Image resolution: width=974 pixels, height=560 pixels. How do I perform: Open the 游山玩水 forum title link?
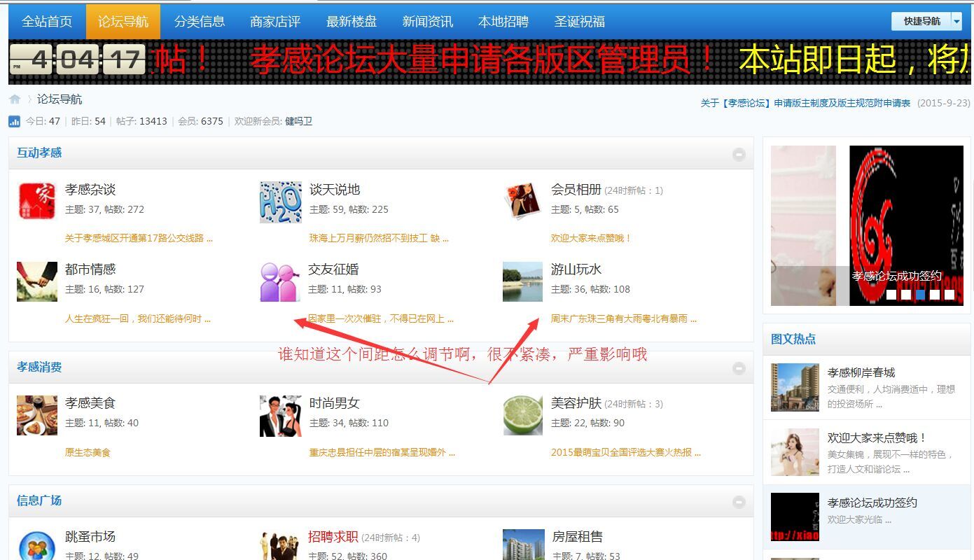pyautogui.click(x=576, y=269)
